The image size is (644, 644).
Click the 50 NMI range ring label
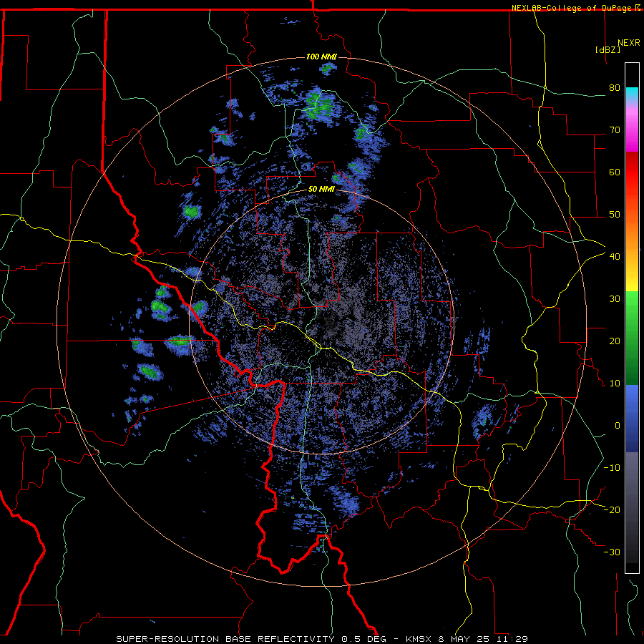click(x=321, y=190)
